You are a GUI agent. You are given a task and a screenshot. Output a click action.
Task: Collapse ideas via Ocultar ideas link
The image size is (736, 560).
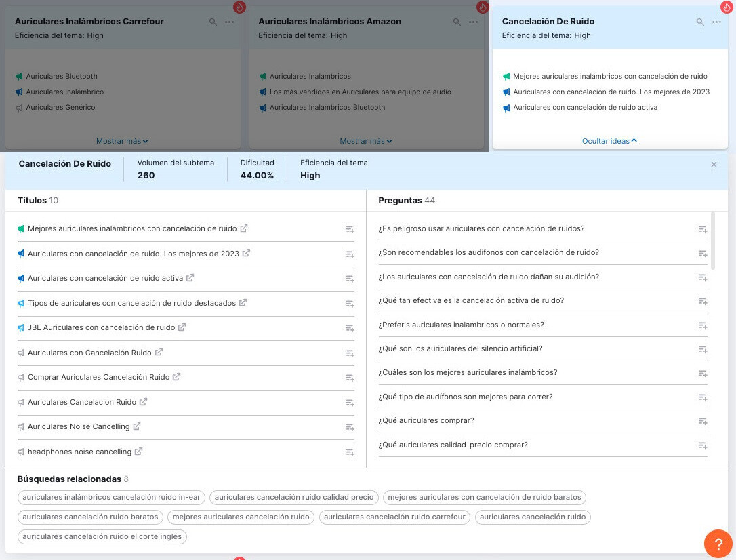tap(609, 141)
